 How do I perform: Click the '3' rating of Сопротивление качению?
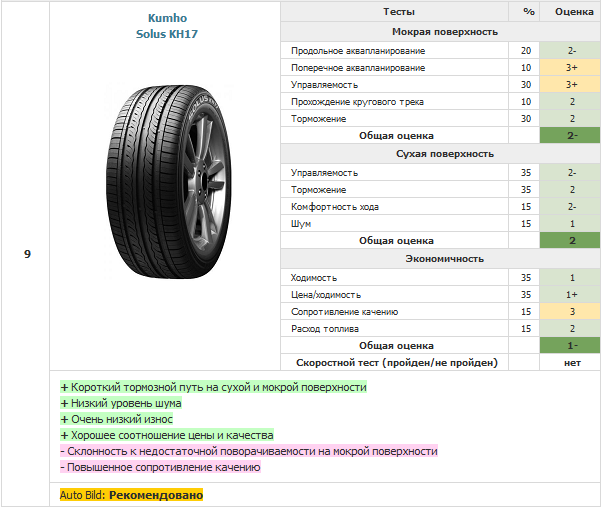(x=572, y=312)
